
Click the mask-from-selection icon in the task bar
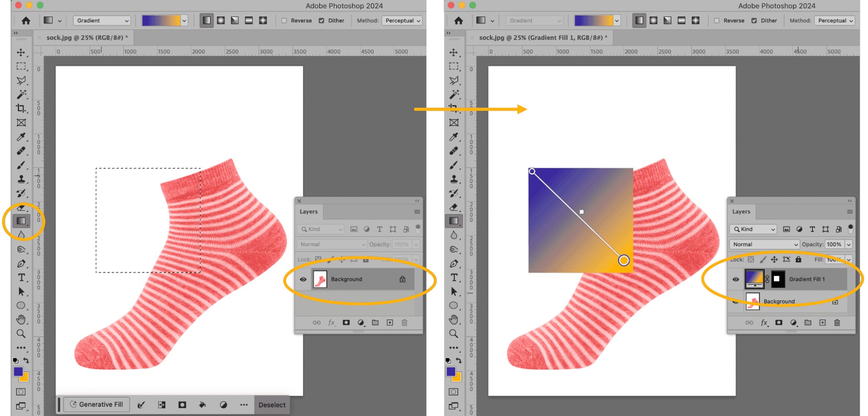[182, 405]
